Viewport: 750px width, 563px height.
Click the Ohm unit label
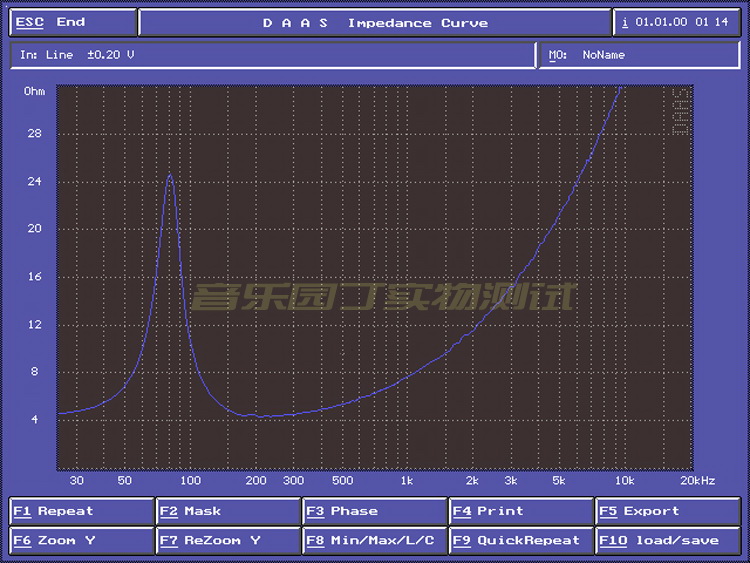pyautogui.click(x=34, y=91)
